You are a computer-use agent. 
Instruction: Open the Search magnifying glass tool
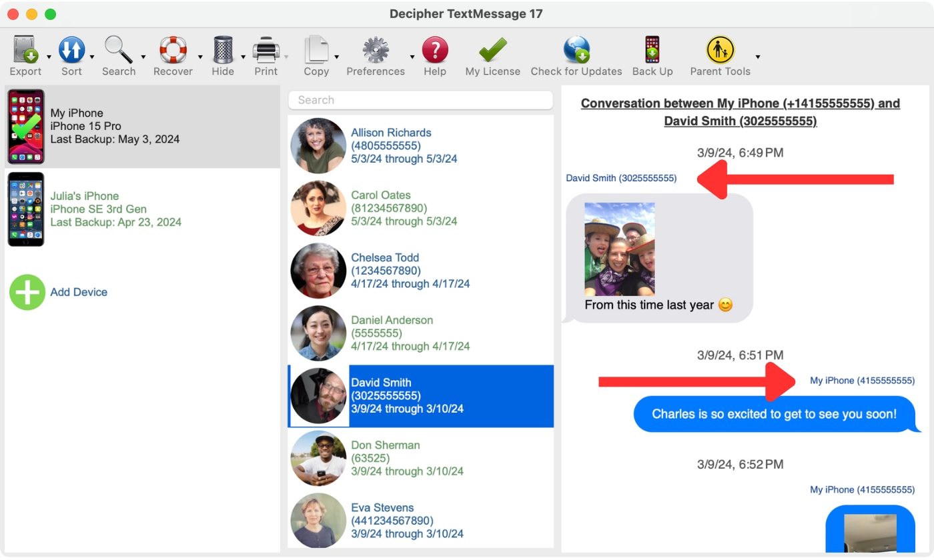[119, 51]
